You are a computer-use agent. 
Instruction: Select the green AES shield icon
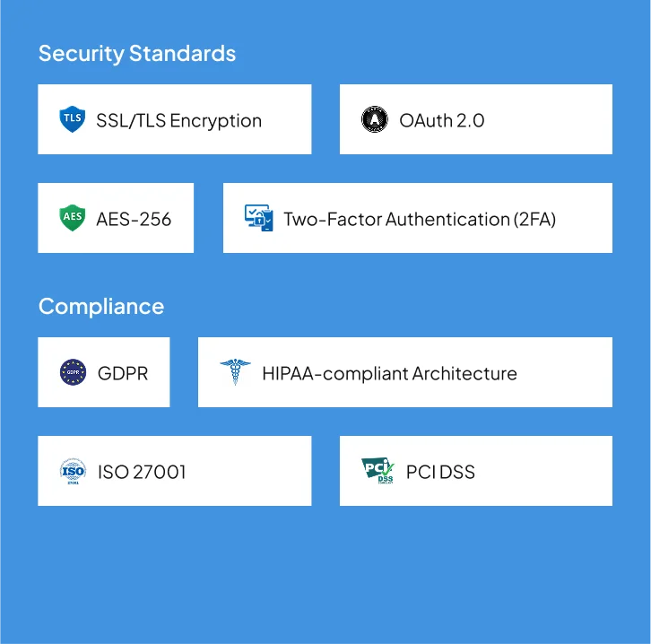point(73,218)
